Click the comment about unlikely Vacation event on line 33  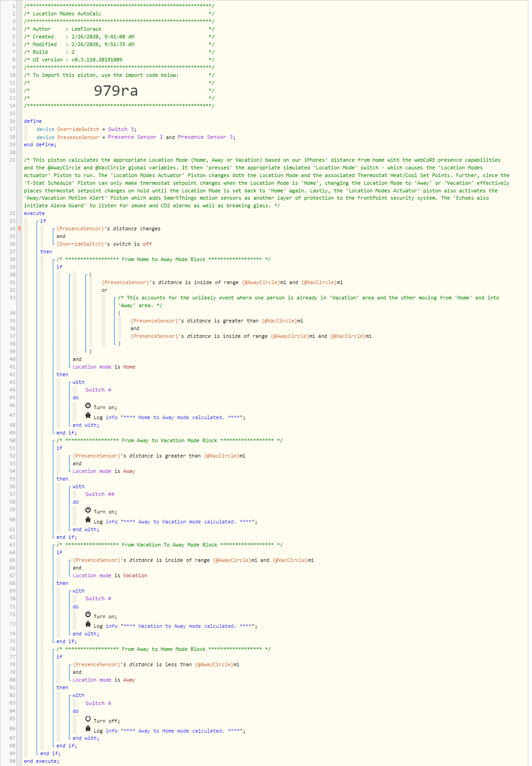click(308, 302)
